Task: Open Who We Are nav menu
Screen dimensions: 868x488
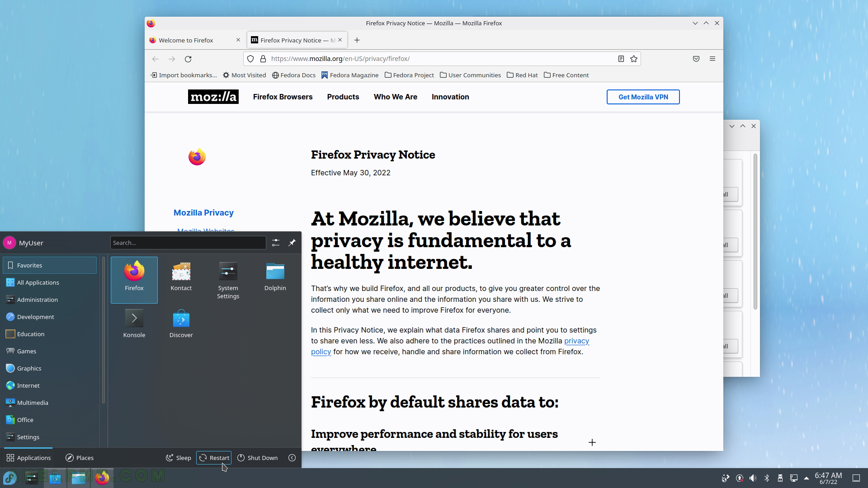Action: 396,97
